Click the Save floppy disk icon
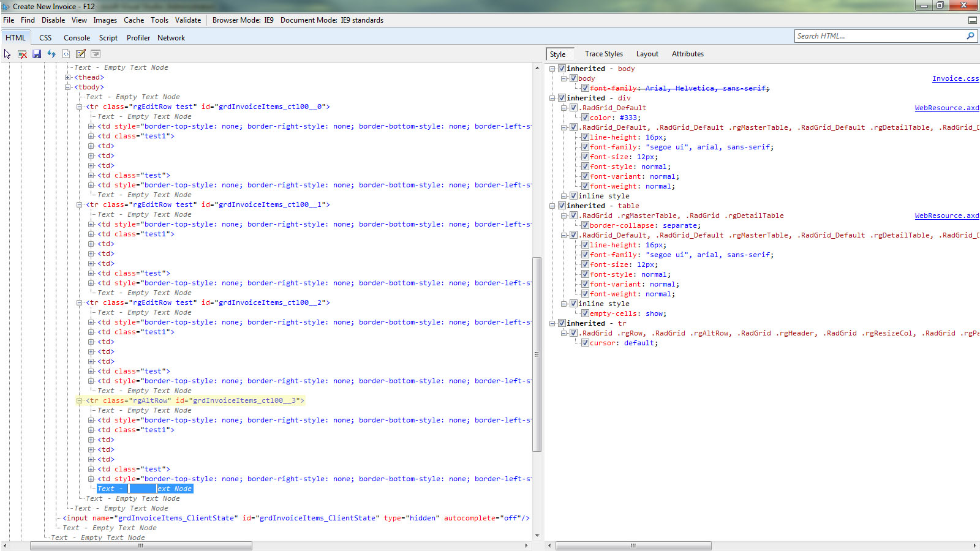The width and height of the screenshot is (980, 551). pyautogui.click(x=37, y=54)
